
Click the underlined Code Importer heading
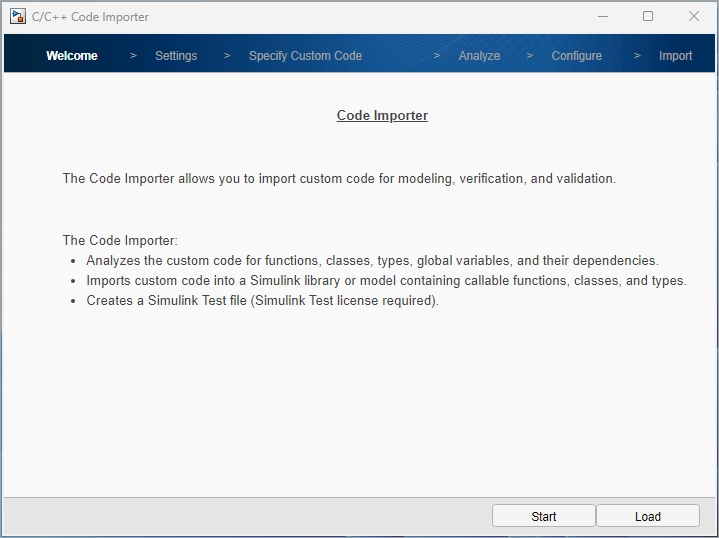click(382, 116)
